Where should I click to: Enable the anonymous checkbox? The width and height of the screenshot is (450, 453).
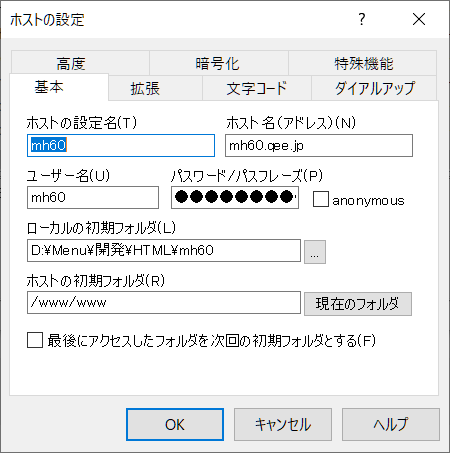pos(321,199)
